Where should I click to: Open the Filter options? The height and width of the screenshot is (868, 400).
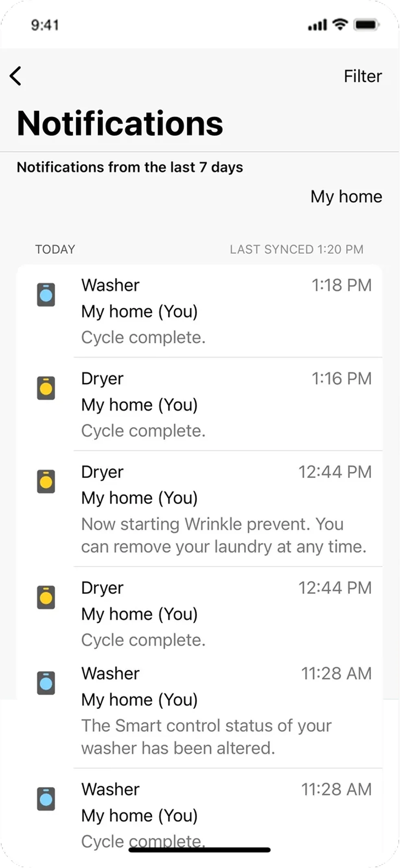[363, 76]
